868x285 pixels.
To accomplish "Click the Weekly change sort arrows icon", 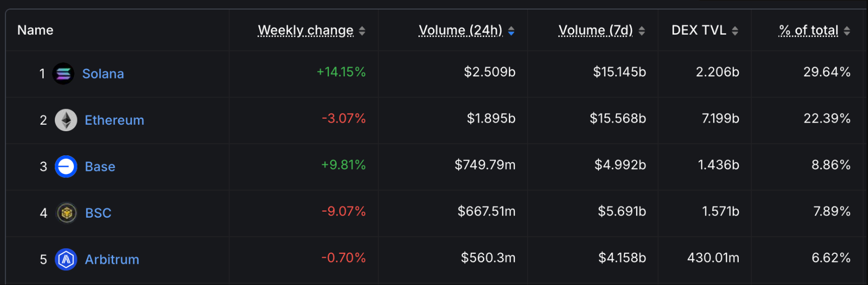I will coord(362,31).
